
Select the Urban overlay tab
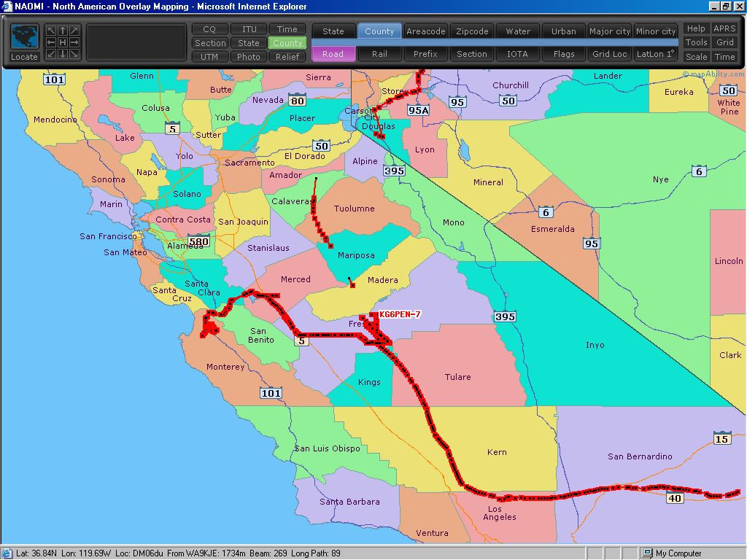pyautogui.click(x=564, y=31)
